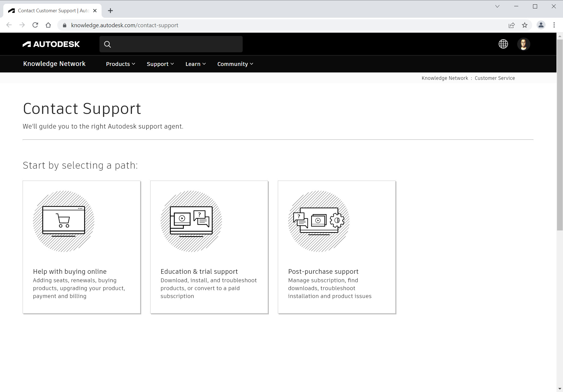Open the user avatar profile menu
This screenshot has width=563, height=392.
click(x=523, y=44)
